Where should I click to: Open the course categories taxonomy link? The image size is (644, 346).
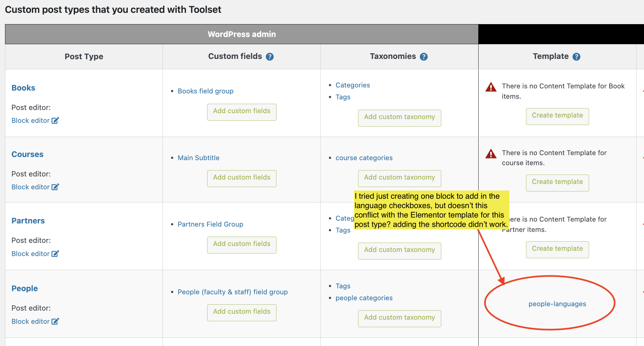[364, 158]
